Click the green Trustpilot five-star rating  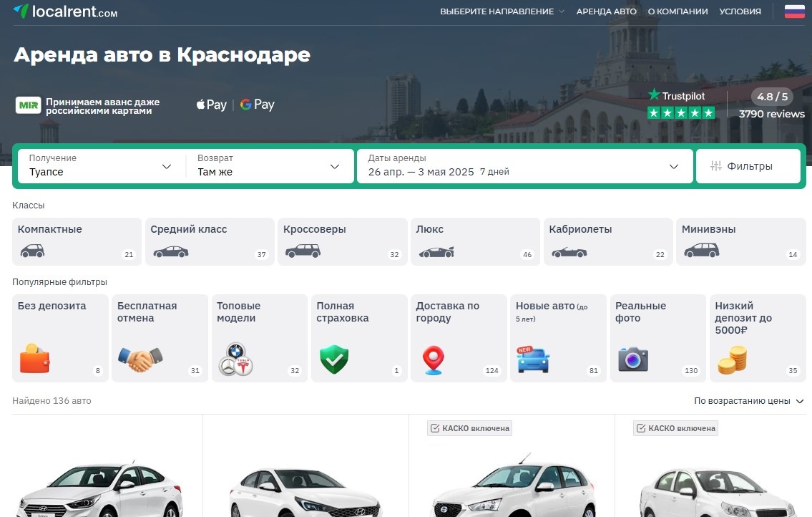681,112
